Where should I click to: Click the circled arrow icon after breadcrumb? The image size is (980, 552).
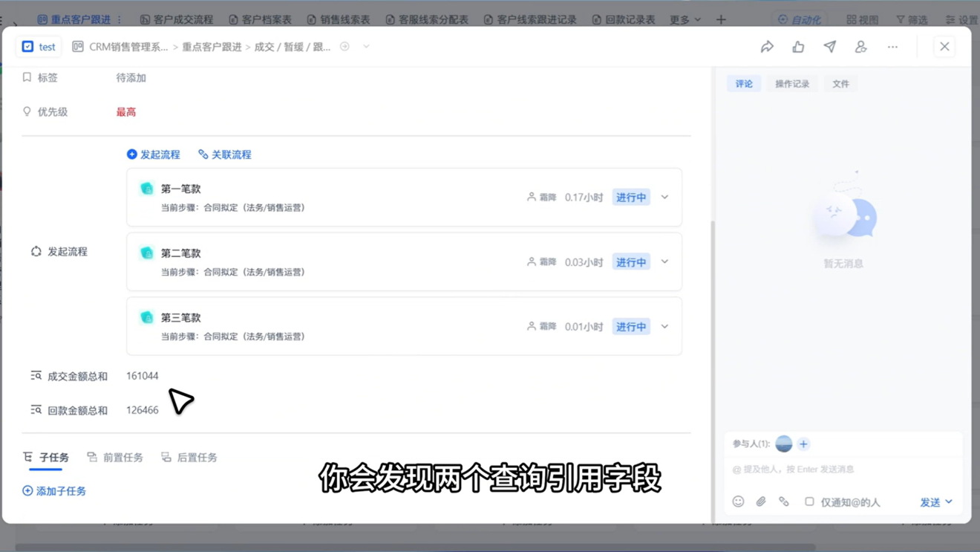pyautogui.click(x=344, y=47)
